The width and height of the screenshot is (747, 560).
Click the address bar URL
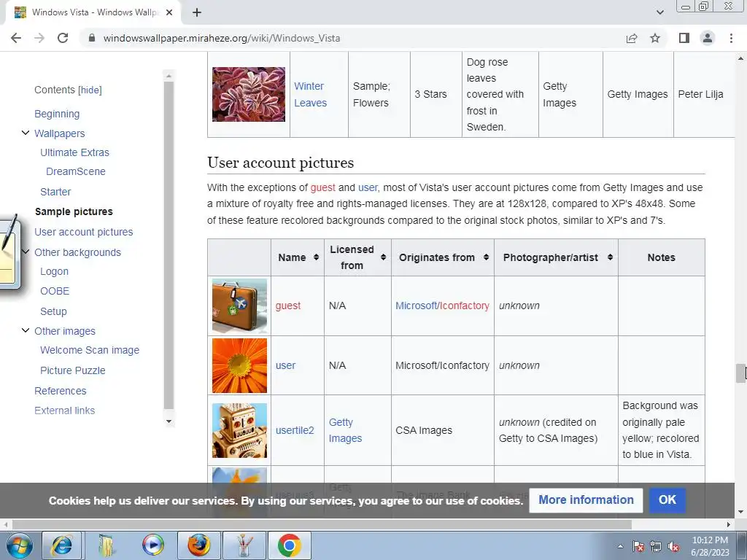click(222, 38)
